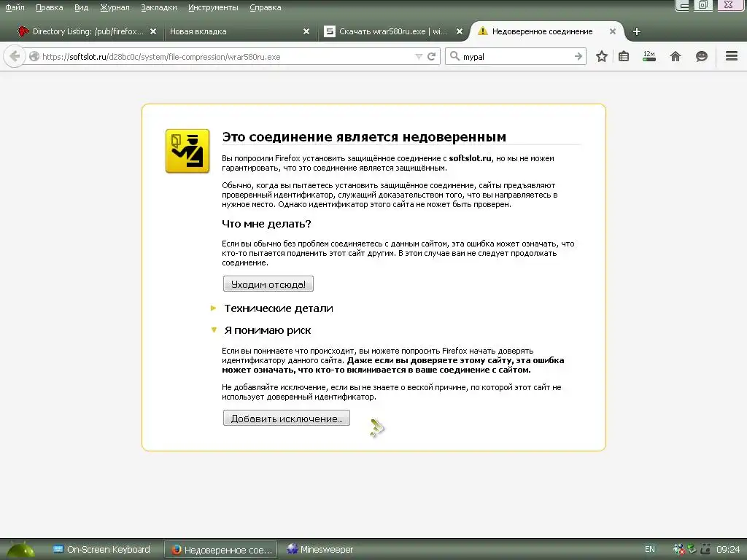Click the softslot.ru bold text in warning

pyautogui.click(x=470, y=158)
